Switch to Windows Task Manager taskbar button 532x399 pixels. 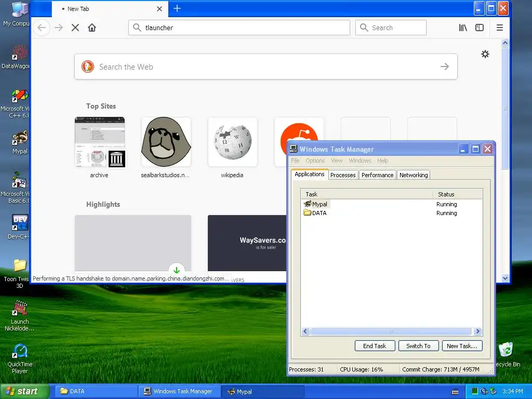click(x=179, y=391)
